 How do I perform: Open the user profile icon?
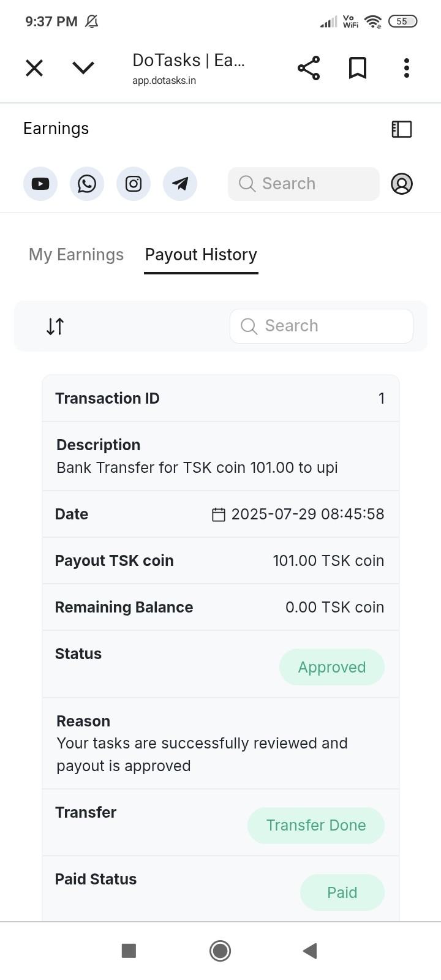pos(402,184)
